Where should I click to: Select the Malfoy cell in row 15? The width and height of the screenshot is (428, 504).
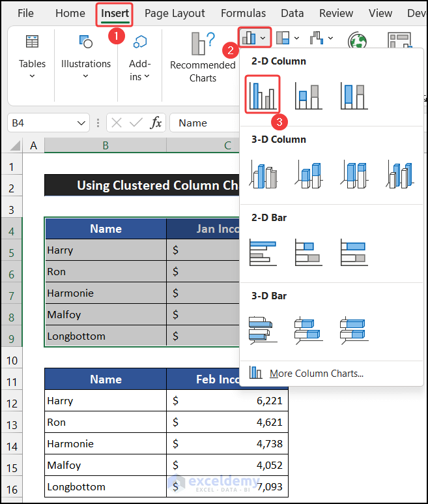click(106, 465)
